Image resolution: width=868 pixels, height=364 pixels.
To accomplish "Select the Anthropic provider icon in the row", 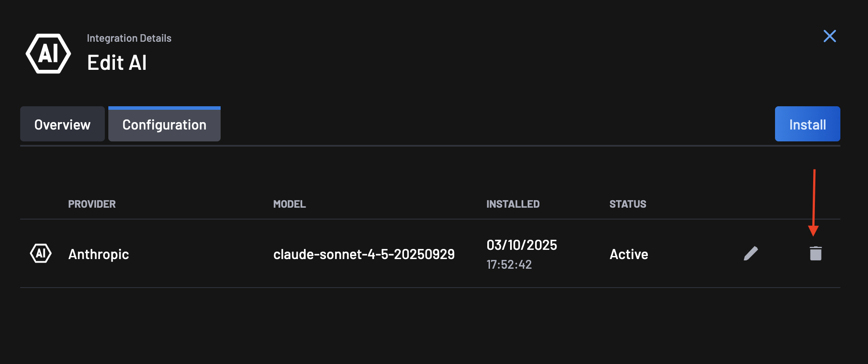I will tap(41, 254).
